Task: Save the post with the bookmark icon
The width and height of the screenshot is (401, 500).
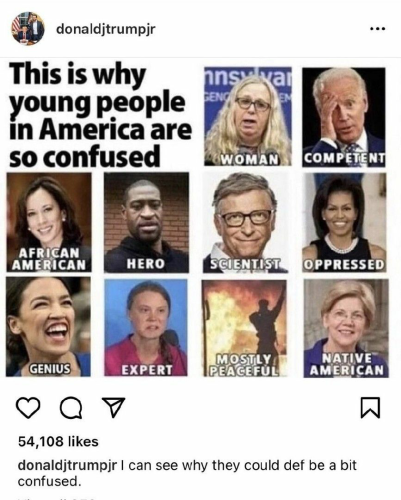Action: coord(370,407)
